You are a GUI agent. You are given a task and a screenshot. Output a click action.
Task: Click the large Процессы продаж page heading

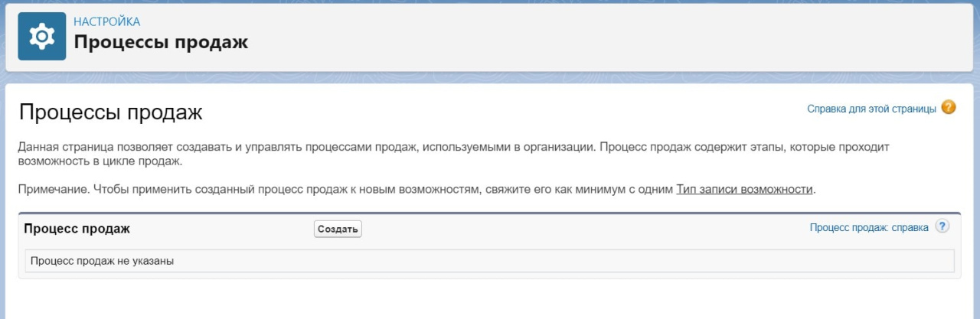pos(110,112)
